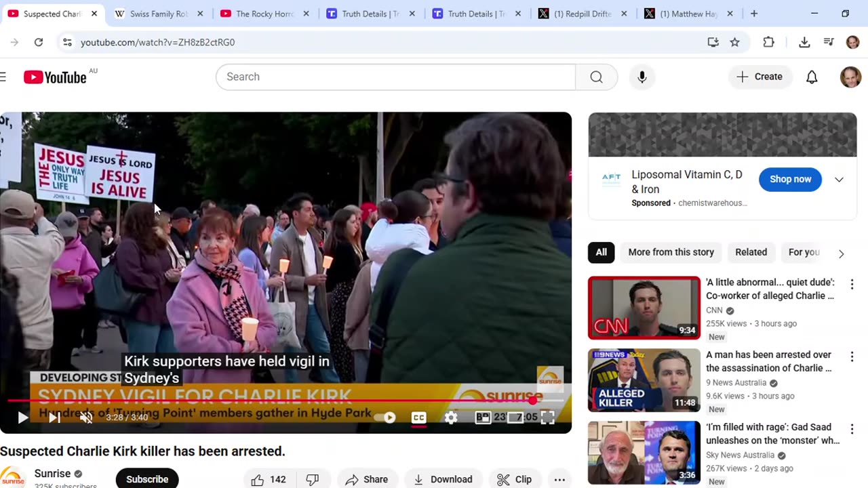Open options for Sky News video
The height and width of the screenshot is (488, 868).
[852, 429]
